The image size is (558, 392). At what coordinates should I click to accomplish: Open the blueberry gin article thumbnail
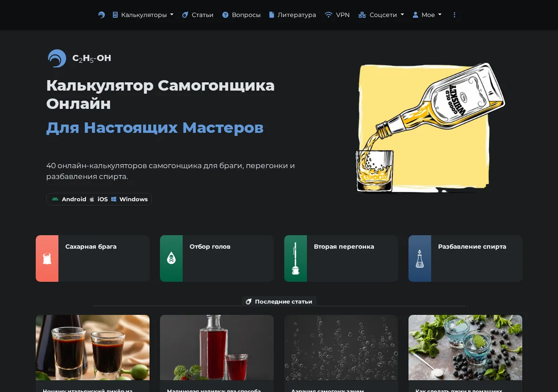[x=465, y=347]
